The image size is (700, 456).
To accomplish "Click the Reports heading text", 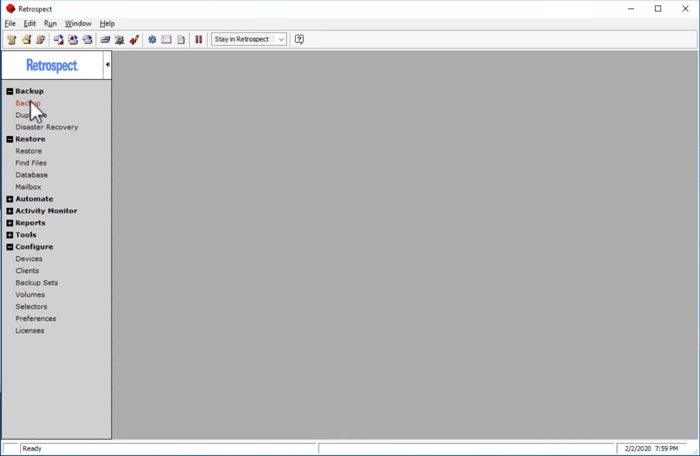I will [30, 223].
